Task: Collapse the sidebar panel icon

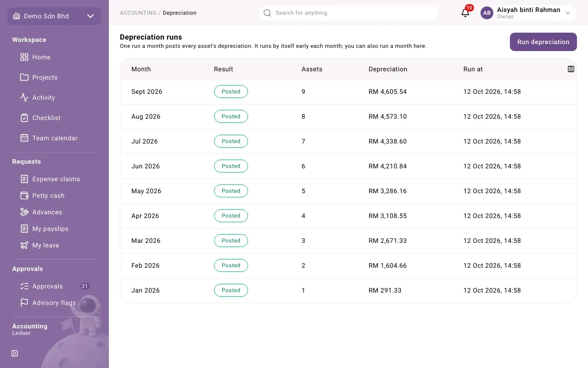Action: tap(15, 353)
